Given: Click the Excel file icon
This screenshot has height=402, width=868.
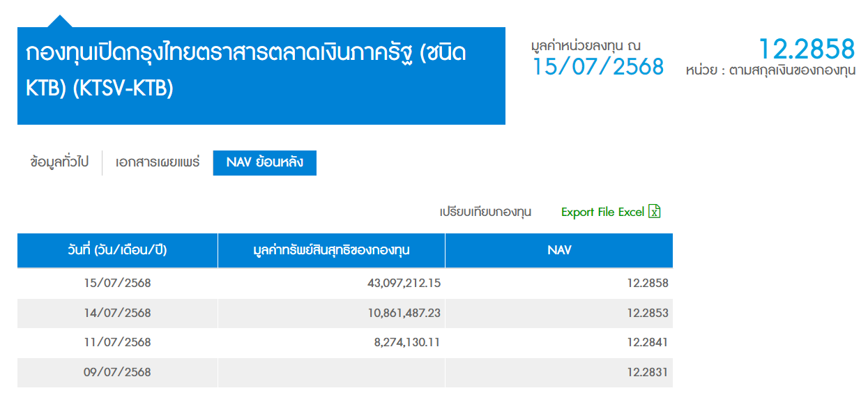Looking at the screenshot, I should coord(654,211).
